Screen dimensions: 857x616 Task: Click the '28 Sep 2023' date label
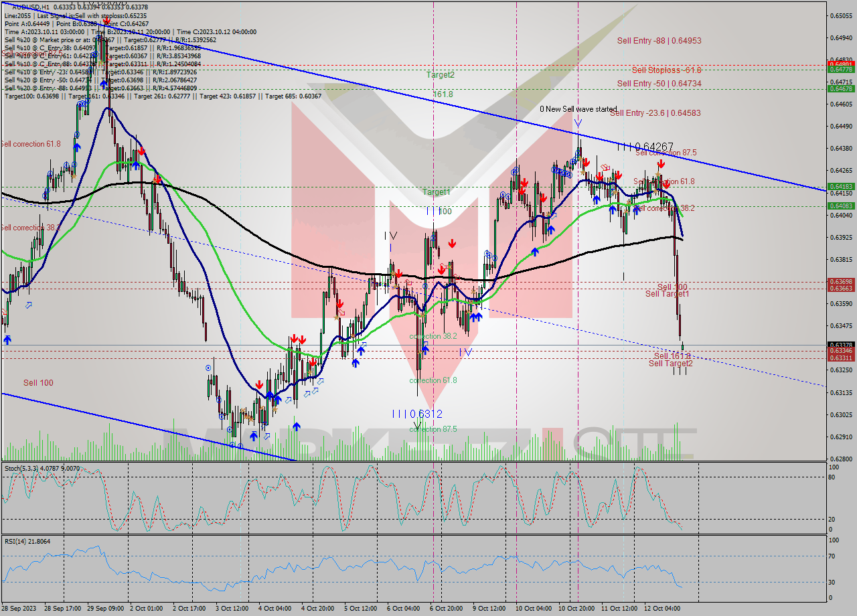tap(19, 609)
